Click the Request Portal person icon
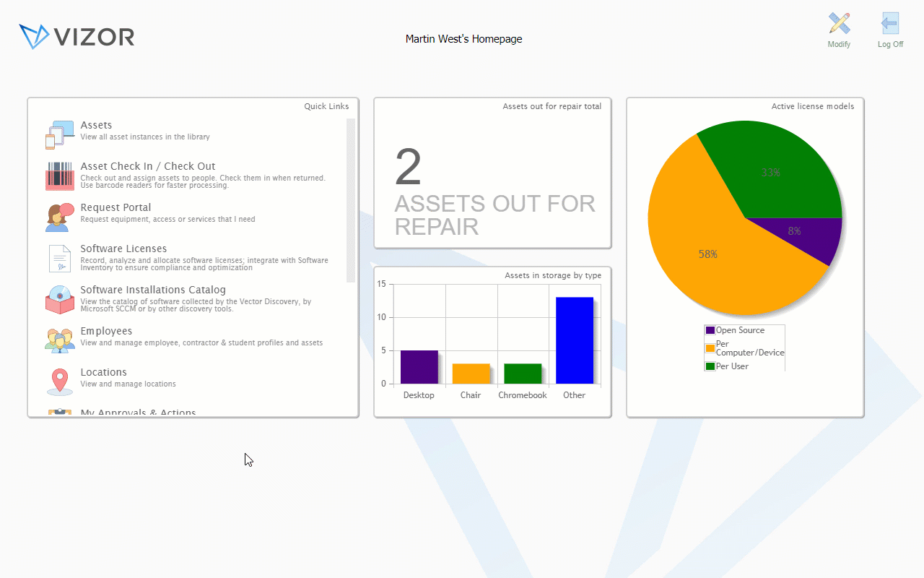 59,217
